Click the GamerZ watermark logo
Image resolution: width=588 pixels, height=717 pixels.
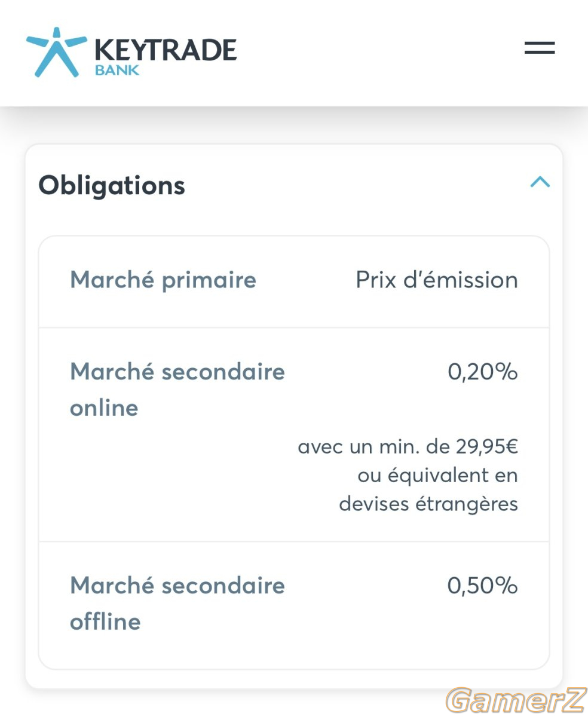coord(514,700)
